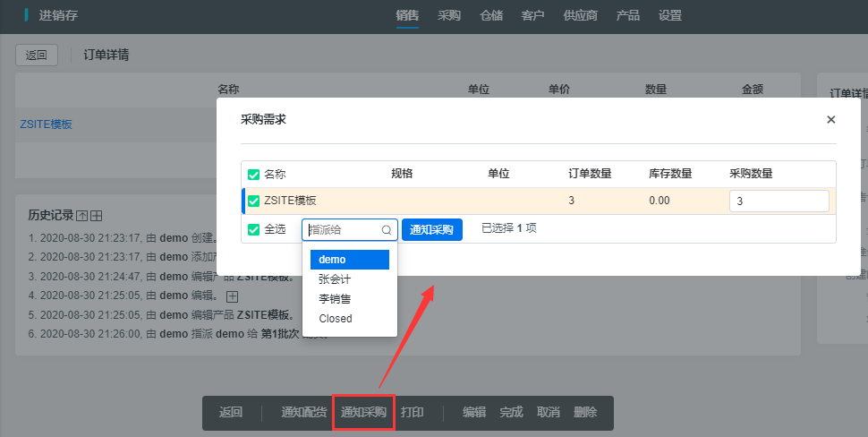The height and width of the screenshot is (437, 868).
Task: Click the 采购数量 input field
Action: point(779,201)
